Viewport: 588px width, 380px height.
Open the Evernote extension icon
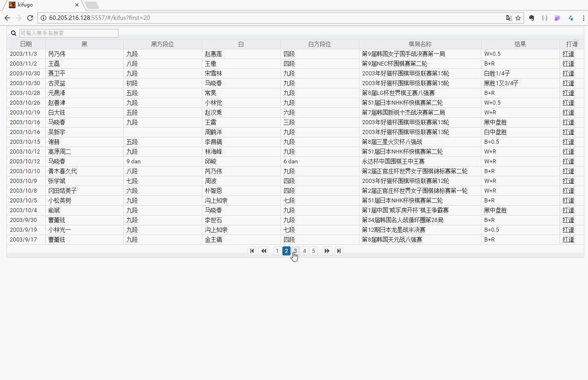(531, 18)
